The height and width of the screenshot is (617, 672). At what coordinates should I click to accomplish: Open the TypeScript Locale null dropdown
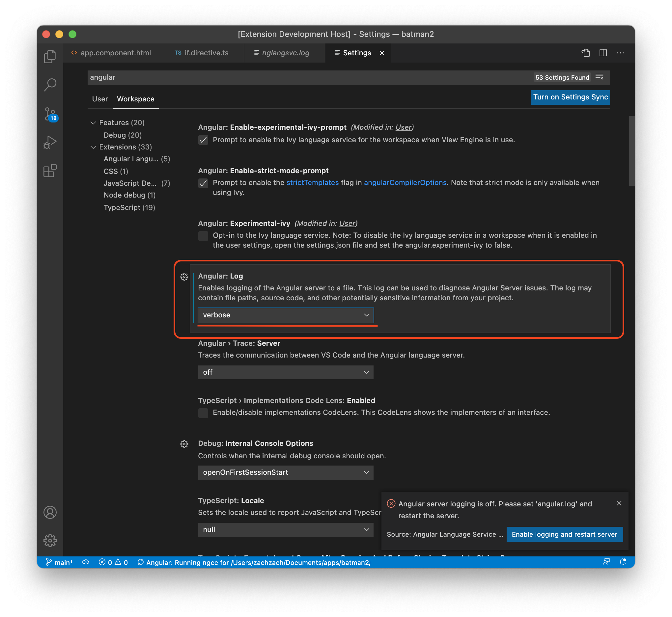286,530
